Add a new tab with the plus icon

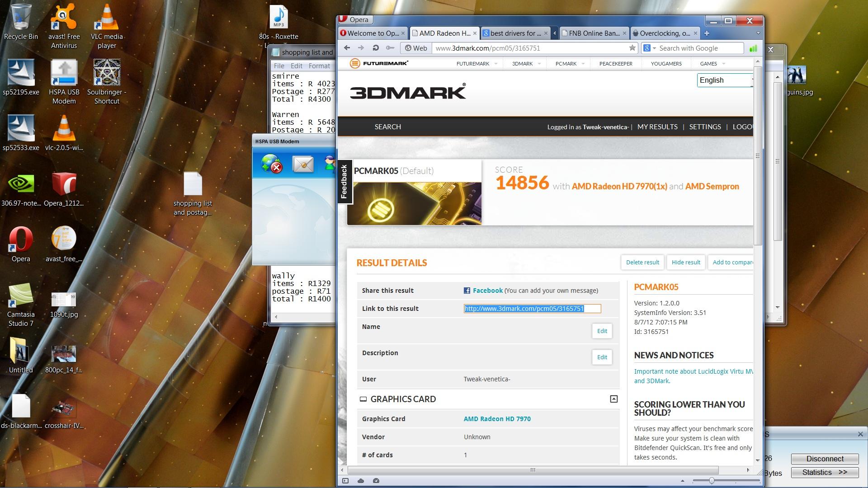707,33
